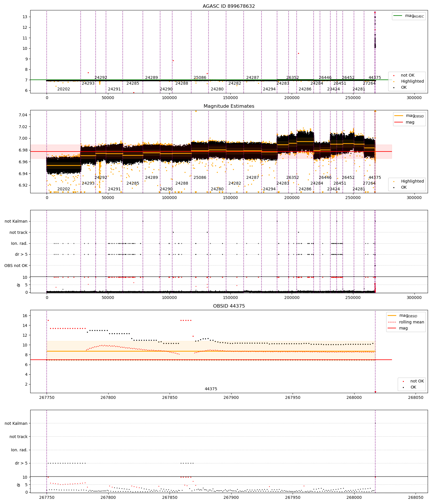
Task: Click obsid label 24281 in Magnitude Estimates plot
Action: point(359,189)
